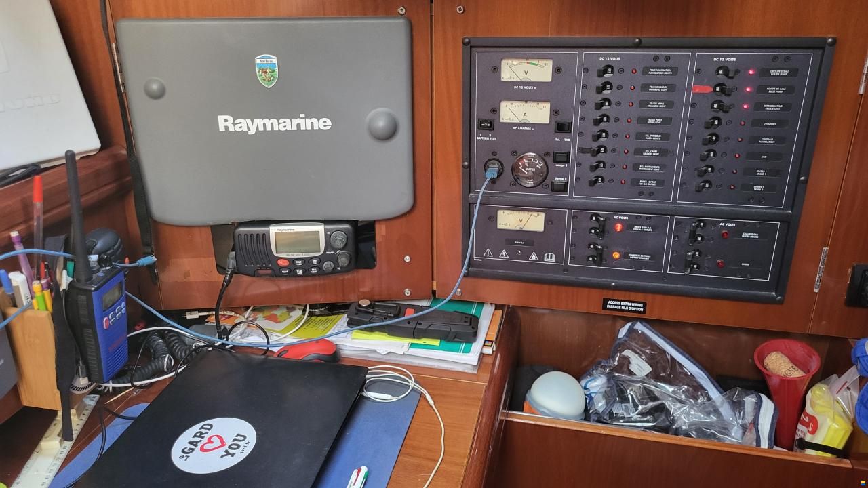Click the Fridge Unit red indicator light

(x=745, y=106)
